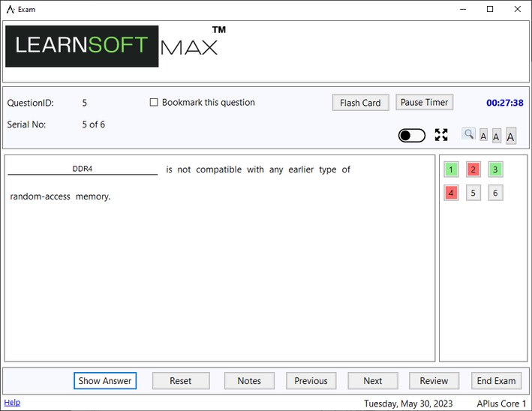Open the Help link

[x=12, y=402]
